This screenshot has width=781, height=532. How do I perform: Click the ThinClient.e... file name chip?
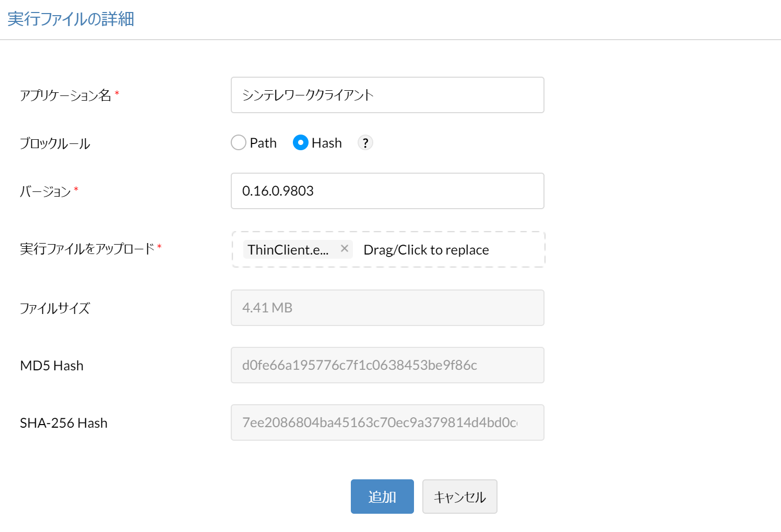[288, 250]
